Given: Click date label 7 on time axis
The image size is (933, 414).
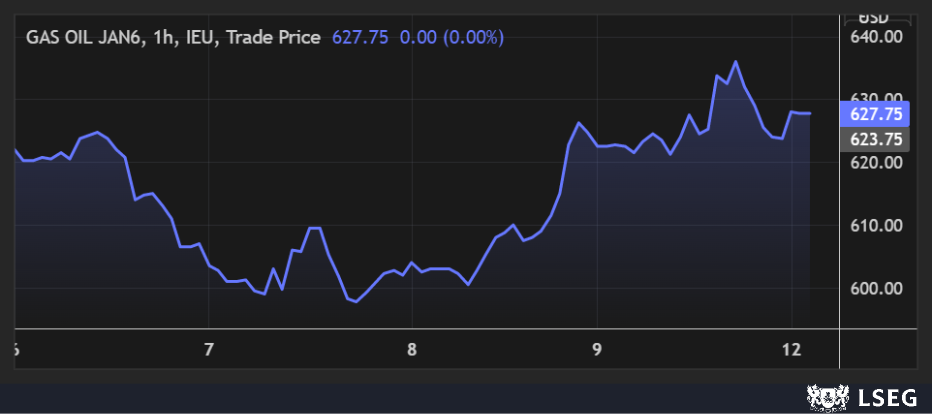Looking at the screenshot, I should [208, 350].
